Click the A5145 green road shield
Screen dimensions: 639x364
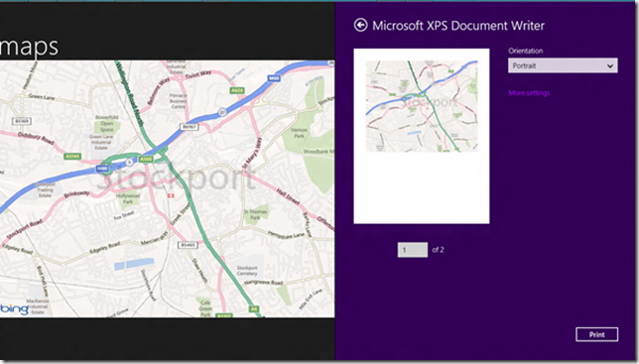(x=73, y=157)
